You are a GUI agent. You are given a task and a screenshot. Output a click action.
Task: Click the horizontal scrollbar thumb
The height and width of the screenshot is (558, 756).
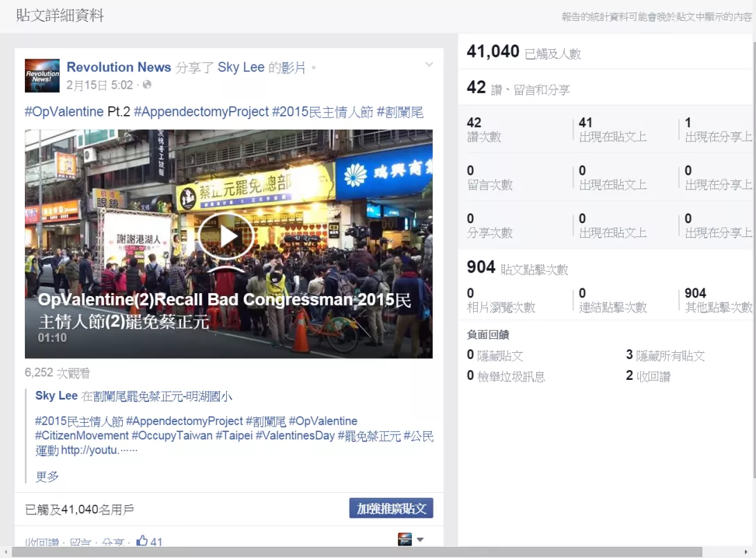356,552
